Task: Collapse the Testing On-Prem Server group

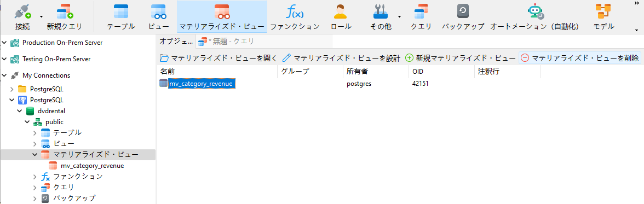Action: click(x=4, y=59)
